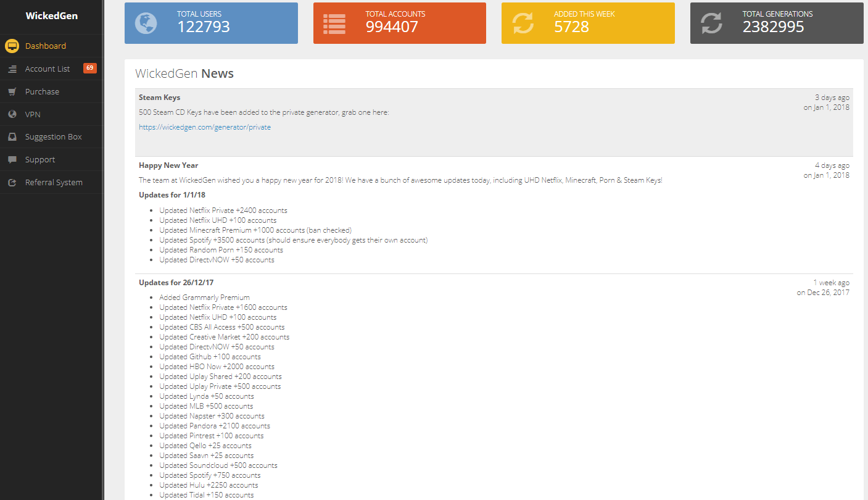Screen dimensions: 868x500
Task: Click 'Updated Spotify +3500 accounts' line
Action: coord(294,240)
